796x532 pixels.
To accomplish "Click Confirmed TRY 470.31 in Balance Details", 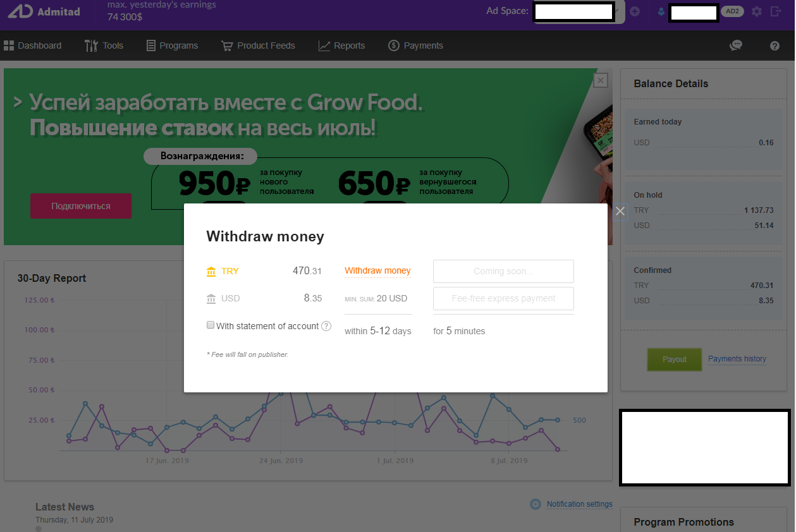I will pos(762,286).
